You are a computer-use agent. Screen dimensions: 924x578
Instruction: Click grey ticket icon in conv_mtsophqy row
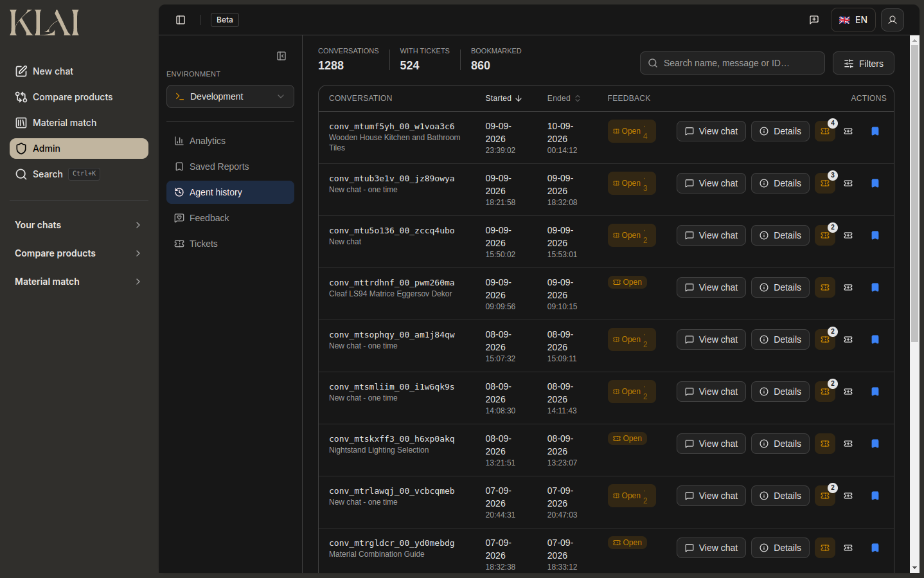coord(848,339)
